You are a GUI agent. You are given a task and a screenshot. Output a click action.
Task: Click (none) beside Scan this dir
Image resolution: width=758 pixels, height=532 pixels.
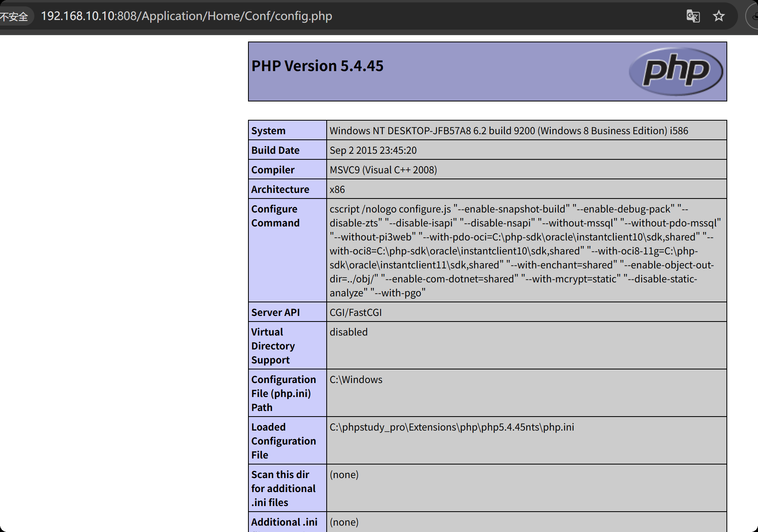point(344,474)
